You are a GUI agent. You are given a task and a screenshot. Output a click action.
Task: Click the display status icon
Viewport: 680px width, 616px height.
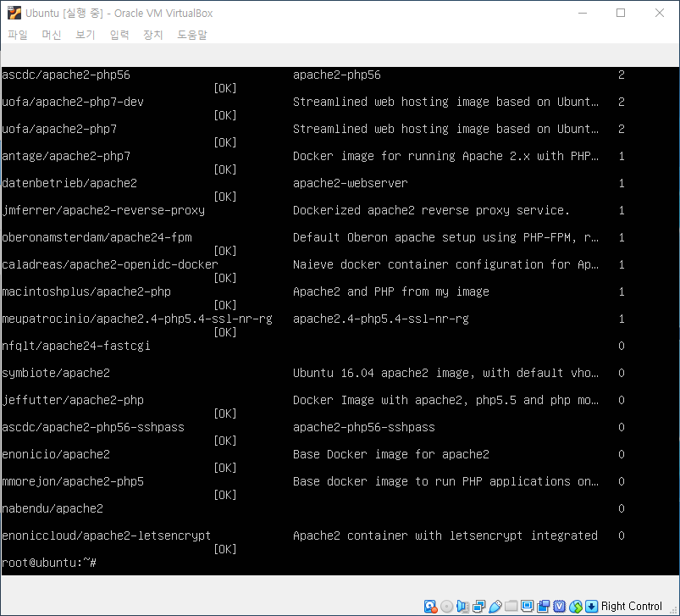pyautogui.click(x=527, y=606)
